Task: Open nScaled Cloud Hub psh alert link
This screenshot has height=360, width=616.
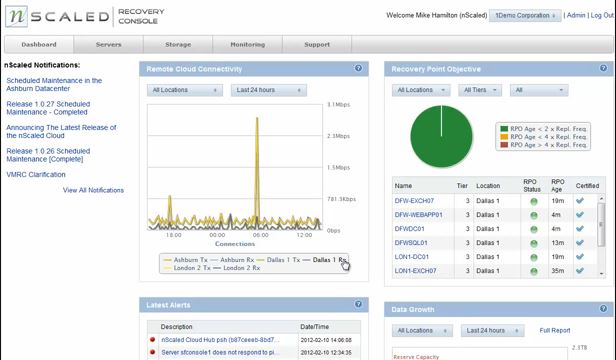Action: click(220, 340)
